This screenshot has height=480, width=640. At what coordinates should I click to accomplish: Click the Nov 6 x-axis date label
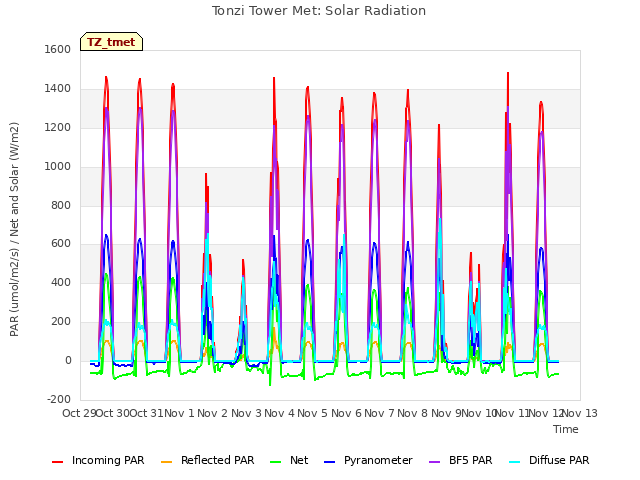pos(346,413)
